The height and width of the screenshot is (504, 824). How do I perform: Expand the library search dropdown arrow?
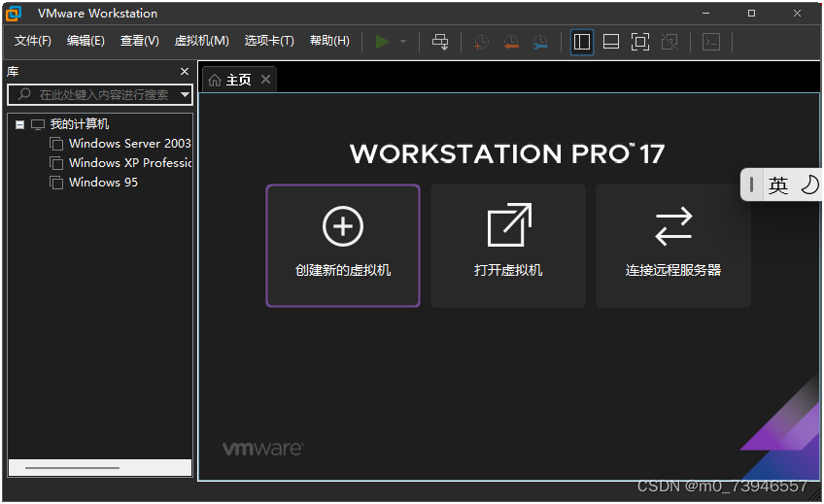click(x=185, y=95)
